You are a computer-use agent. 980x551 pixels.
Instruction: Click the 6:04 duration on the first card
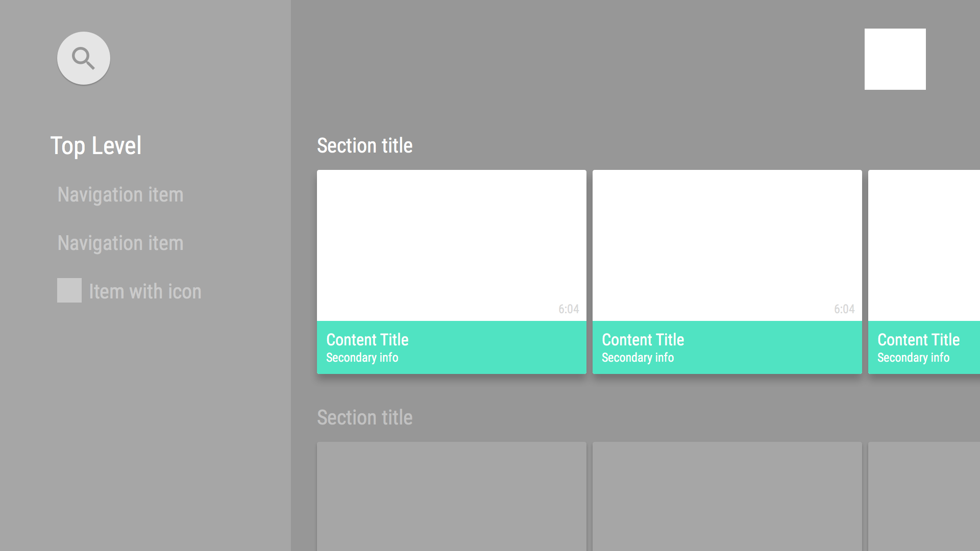(568, 309)
